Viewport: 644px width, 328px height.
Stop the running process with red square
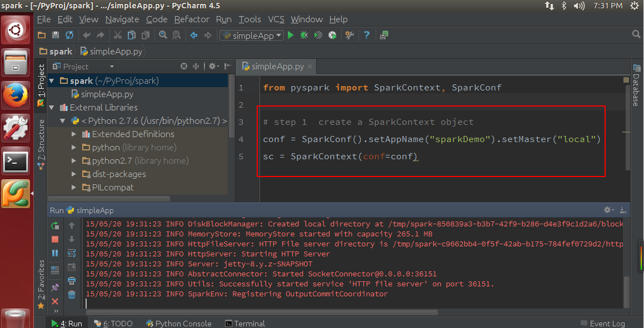(x=55, y=239)
